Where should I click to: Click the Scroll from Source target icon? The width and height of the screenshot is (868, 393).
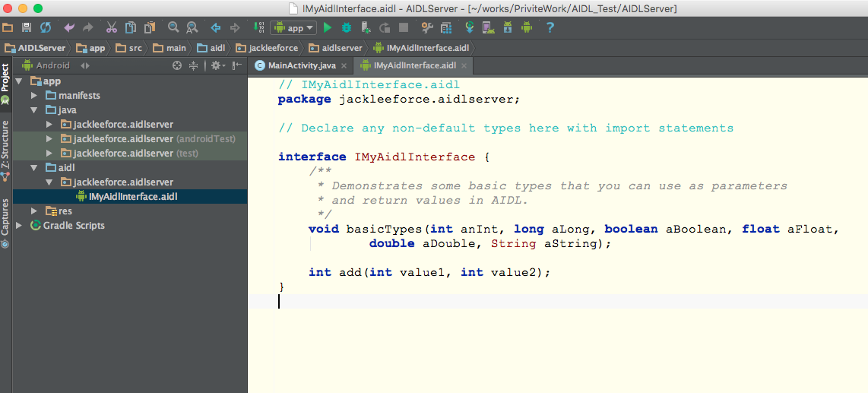click(x=177, y=65)
